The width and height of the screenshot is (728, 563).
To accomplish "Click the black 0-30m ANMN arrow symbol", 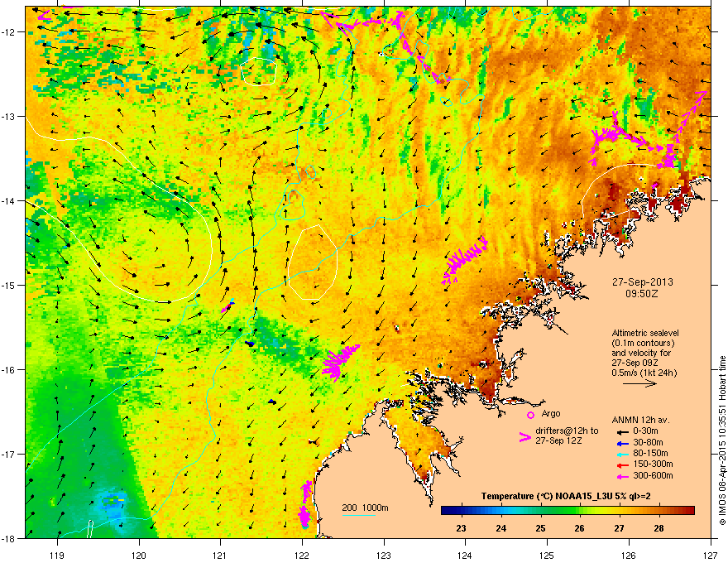I will (x=623, y=431).
